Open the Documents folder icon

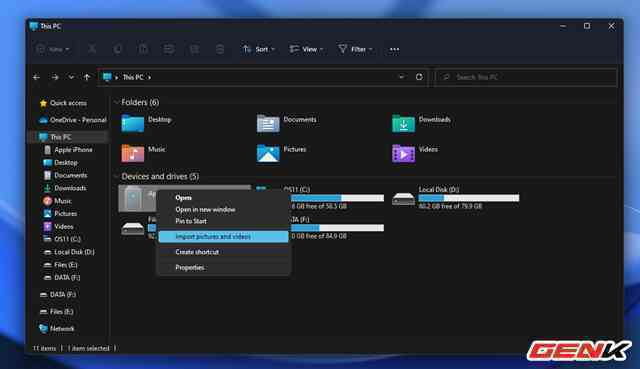click(268, 124)
